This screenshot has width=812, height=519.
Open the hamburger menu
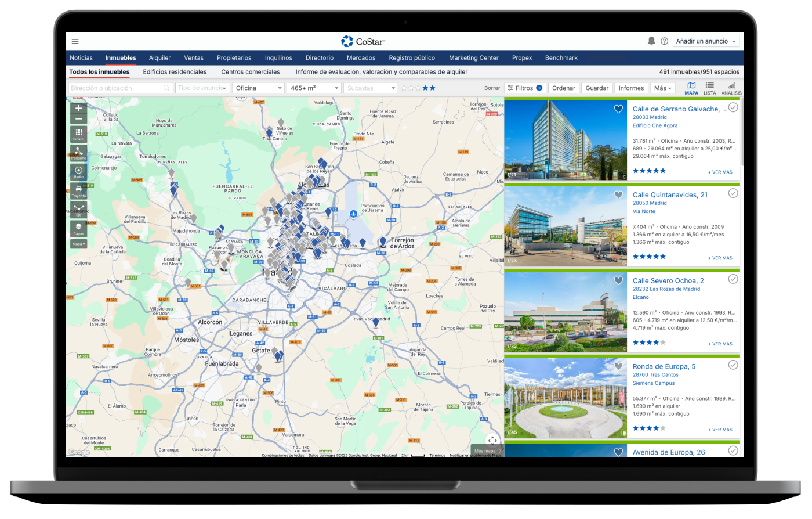(x=75, y=41)
